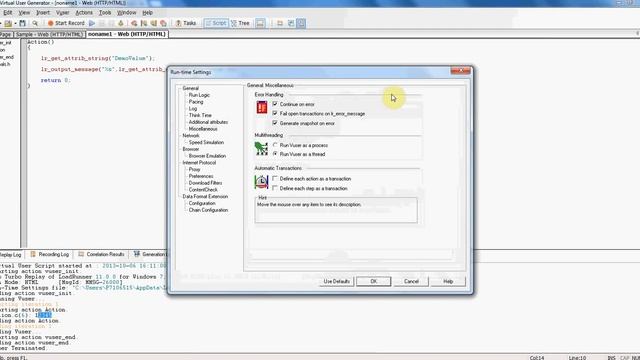Click Cancel in Run-time Settings dialog

(x=411, y=281)
